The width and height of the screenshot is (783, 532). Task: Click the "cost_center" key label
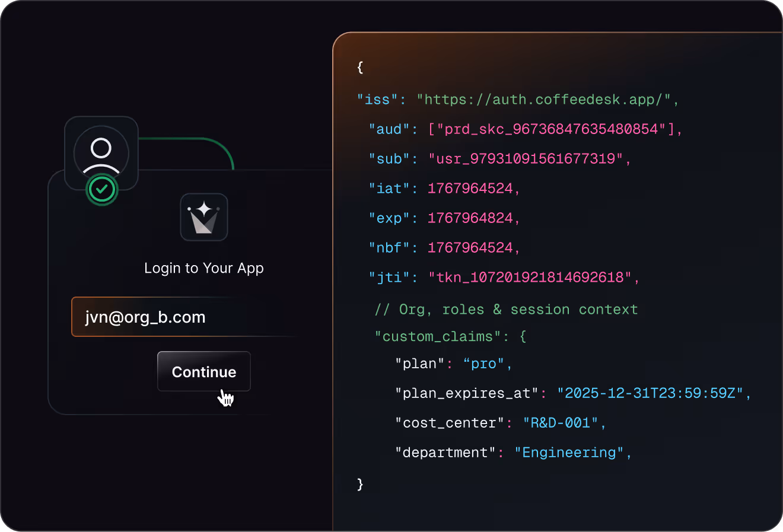point(450,423)
